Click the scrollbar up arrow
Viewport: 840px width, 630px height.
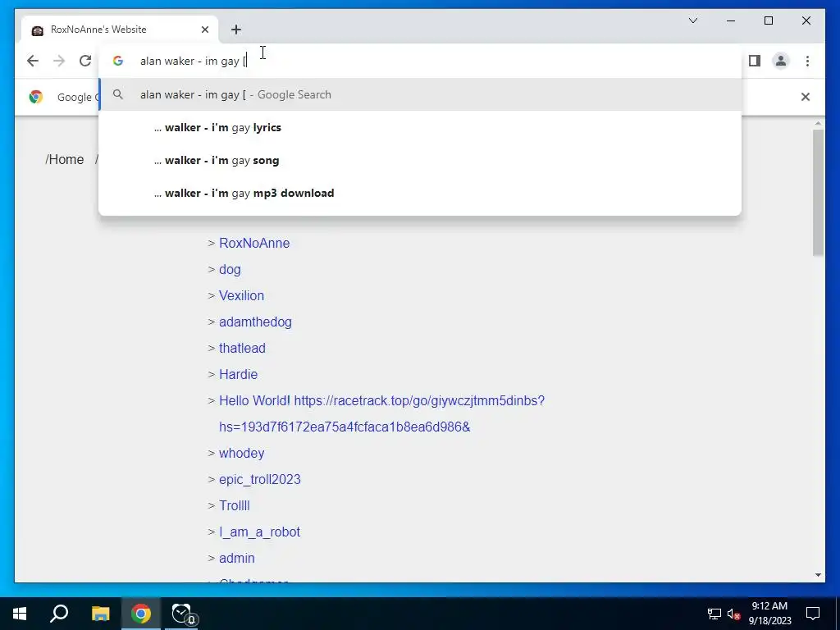(x=818, y=123)
